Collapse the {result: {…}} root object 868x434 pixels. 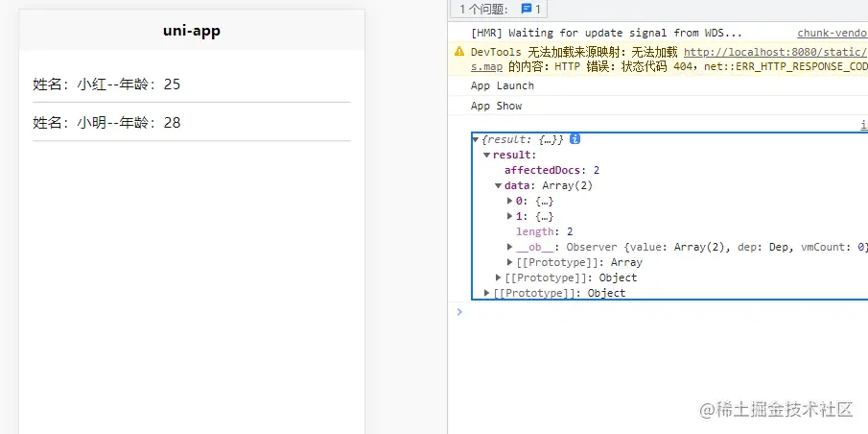[476, 139]
